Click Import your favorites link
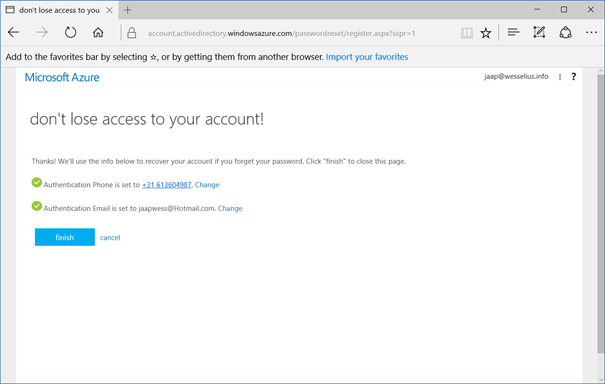Viewport: 605px width, 384px height. [x=367, y=57]
